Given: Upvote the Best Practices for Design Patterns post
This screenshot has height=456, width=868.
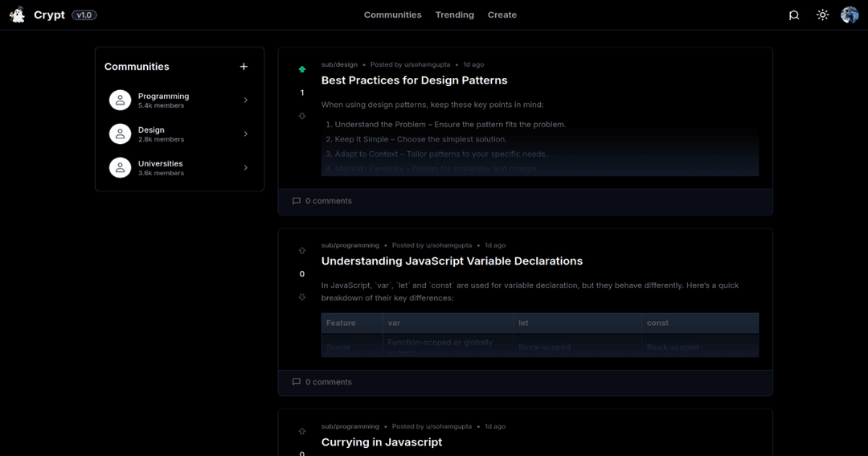Looking at the screenshot, I should coord(302,69).
